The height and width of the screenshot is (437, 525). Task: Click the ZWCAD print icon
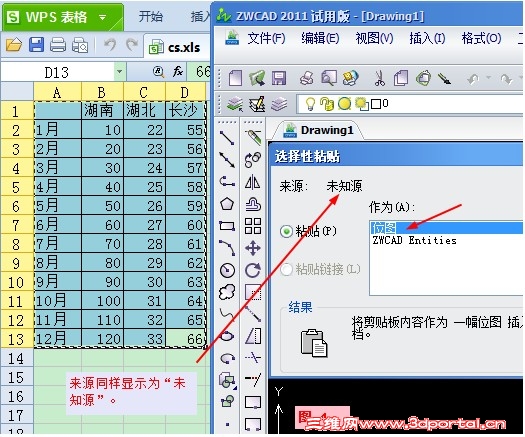click(x=306, y=78)
